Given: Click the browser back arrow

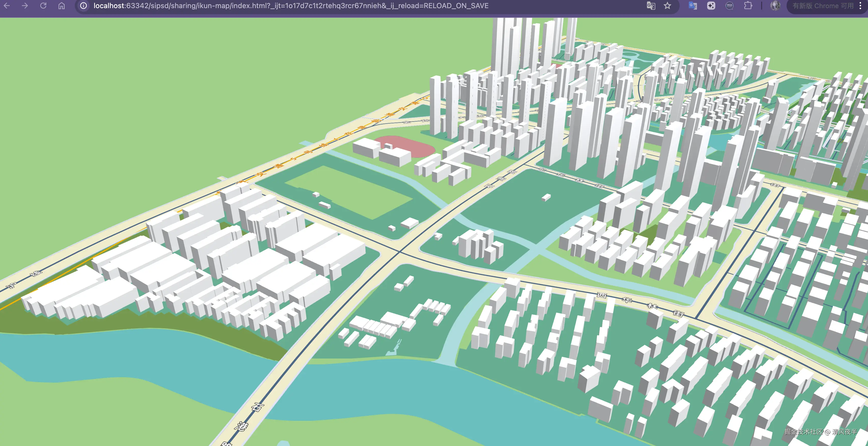Looking at the screenshot, I should tap(7, 6).
